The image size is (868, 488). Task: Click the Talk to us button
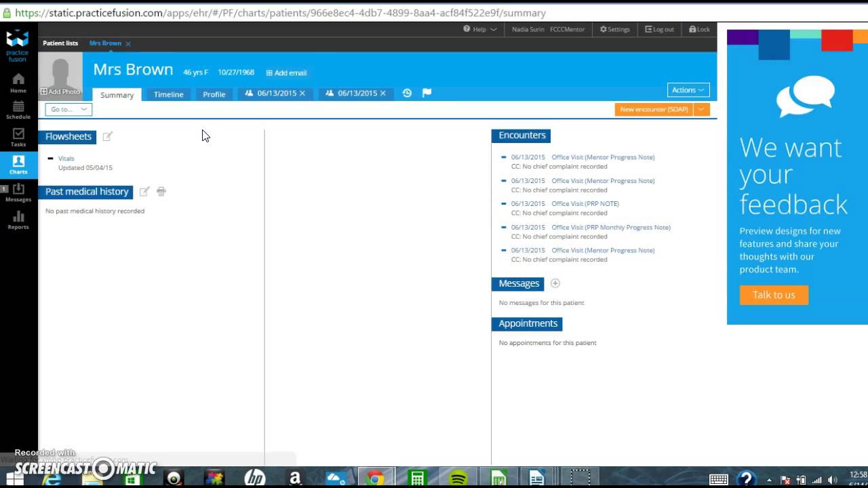click(x=774, y=295)
